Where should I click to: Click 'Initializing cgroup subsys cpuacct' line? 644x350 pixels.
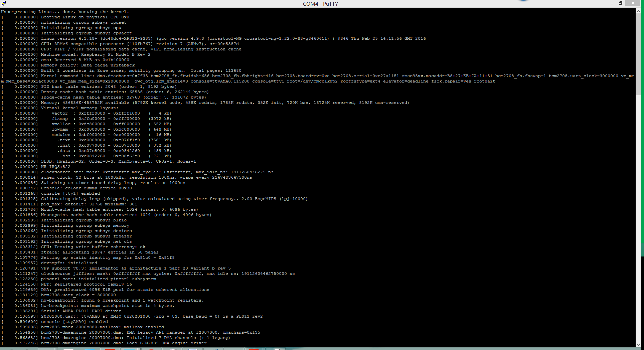coord(86,33)
